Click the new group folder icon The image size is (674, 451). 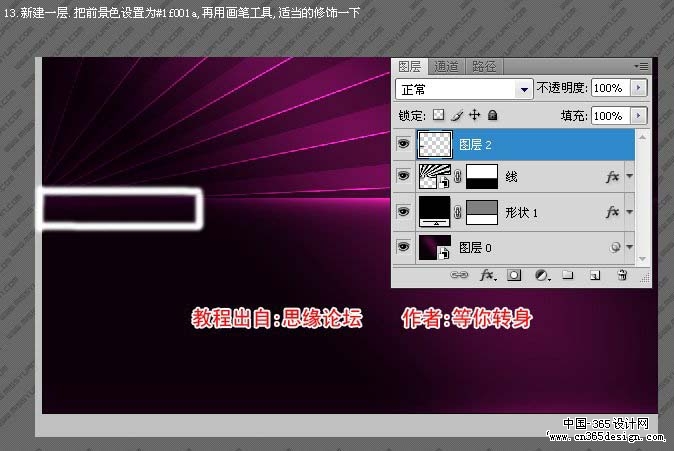(568, 275)
